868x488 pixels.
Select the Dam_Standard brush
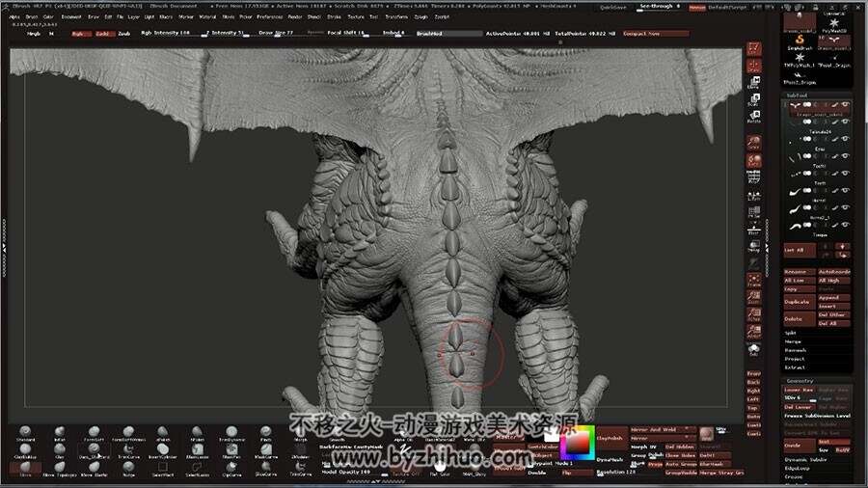95,451
